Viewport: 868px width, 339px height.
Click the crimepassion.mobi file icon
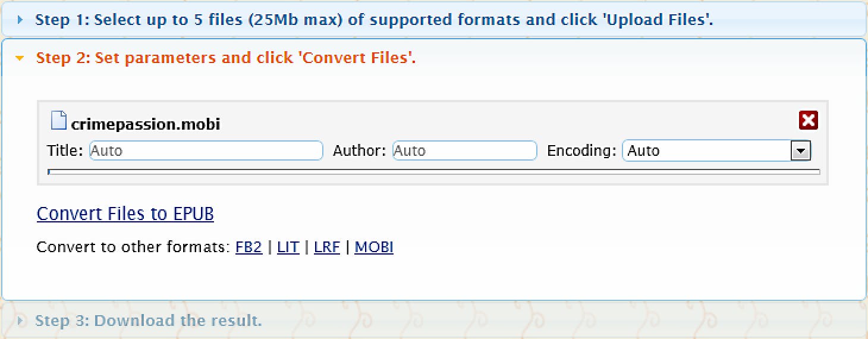click(59, 121)
